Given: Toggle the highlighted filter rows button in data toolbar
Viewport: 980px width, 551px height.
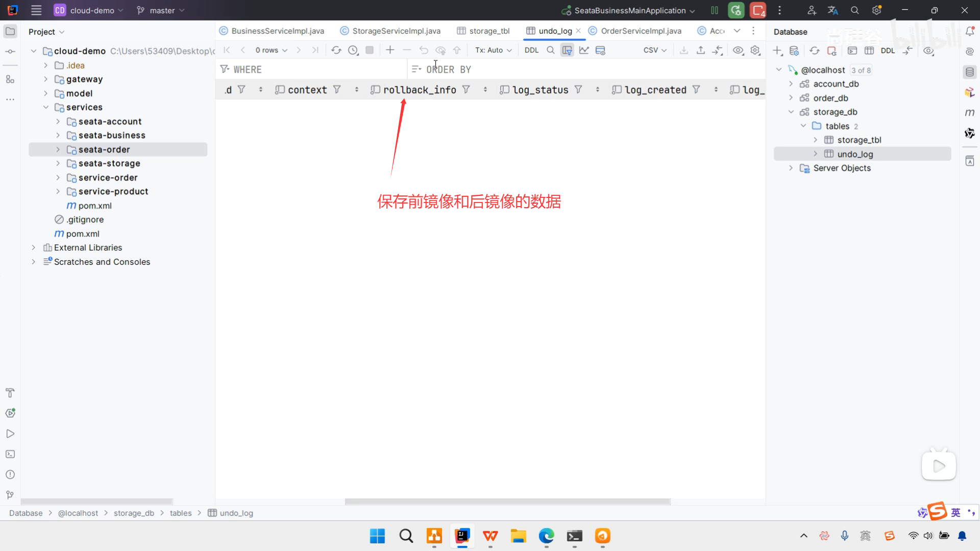Looking at the screenshot, I should [567, 50].
